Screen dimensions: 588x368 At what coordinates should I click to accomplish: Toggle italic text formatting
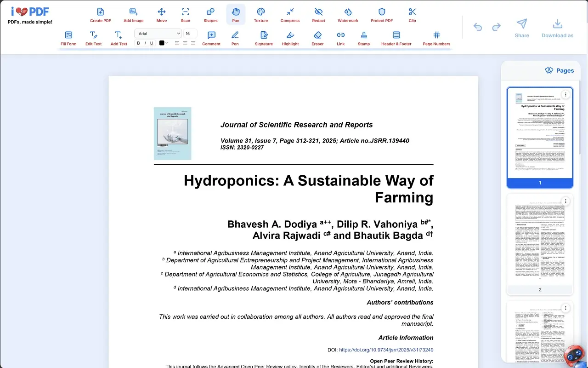[145, 43]
